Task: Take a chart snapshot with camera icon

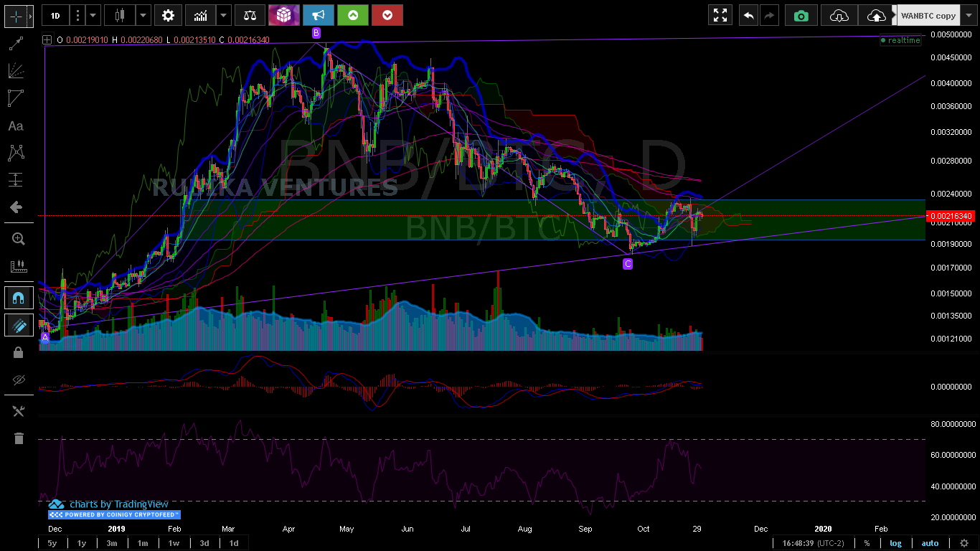Action: (x=801, y=15)
